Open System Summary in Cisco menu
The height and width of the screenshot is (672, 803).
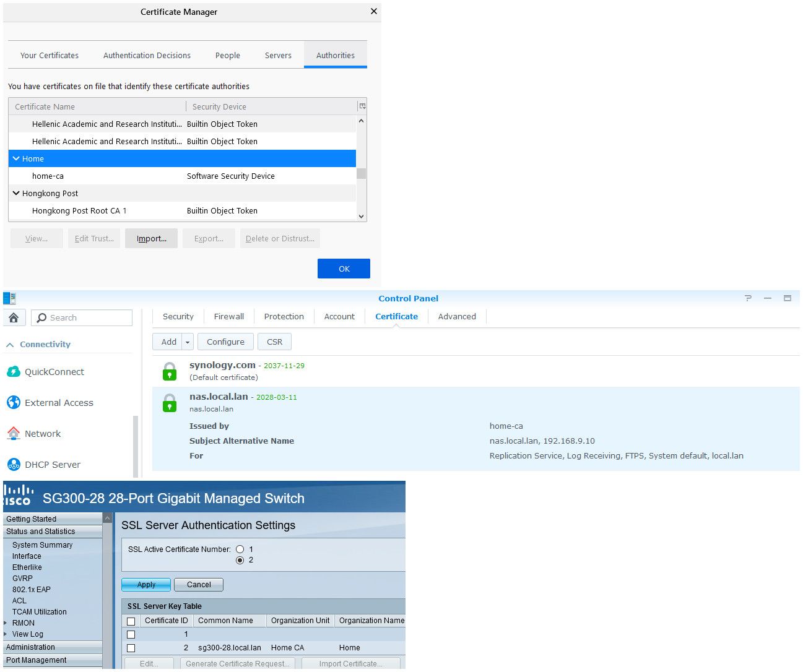[42, 545]
